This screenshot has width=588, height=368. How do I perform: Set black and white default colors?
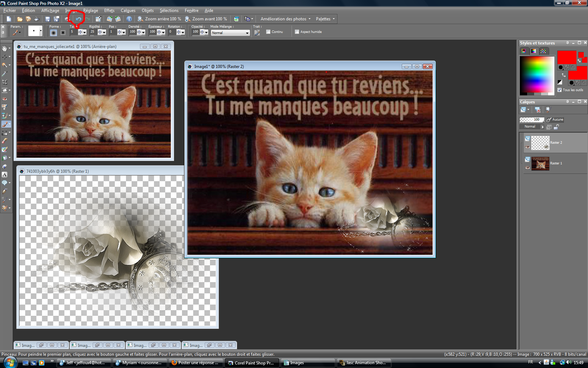560,82
